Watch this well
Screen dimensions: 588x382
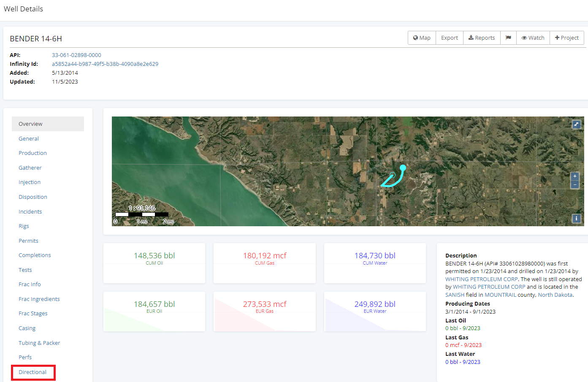(533, 38)
